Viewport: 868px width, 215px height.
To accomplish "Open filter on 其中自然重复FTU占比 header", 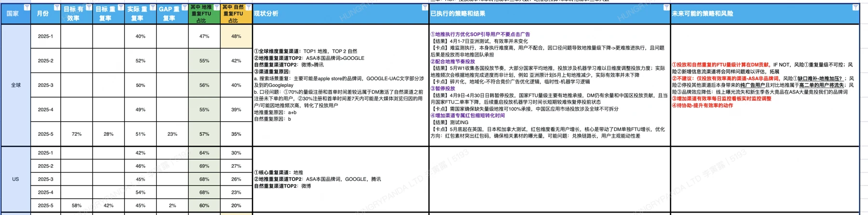I will pos(248,7).
